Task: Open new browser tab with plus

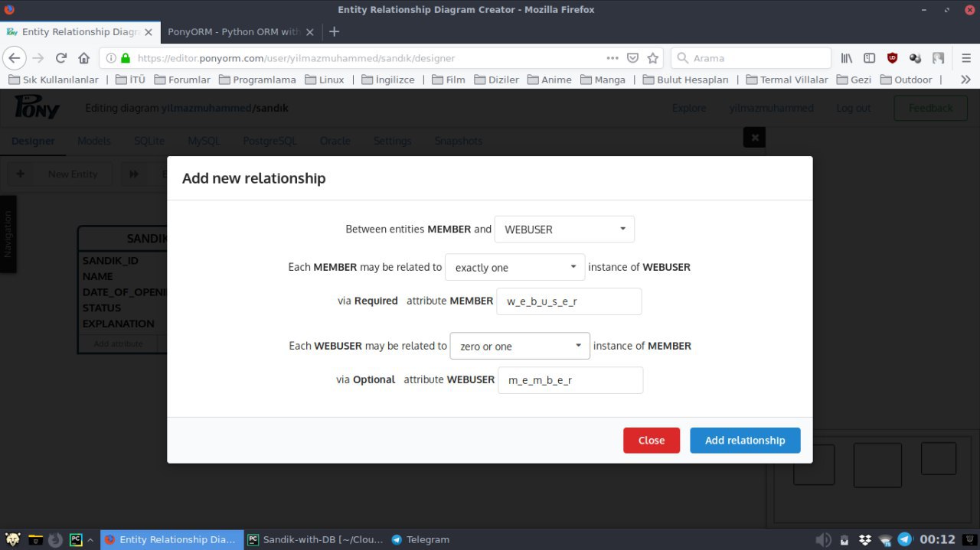Action: 334,32
